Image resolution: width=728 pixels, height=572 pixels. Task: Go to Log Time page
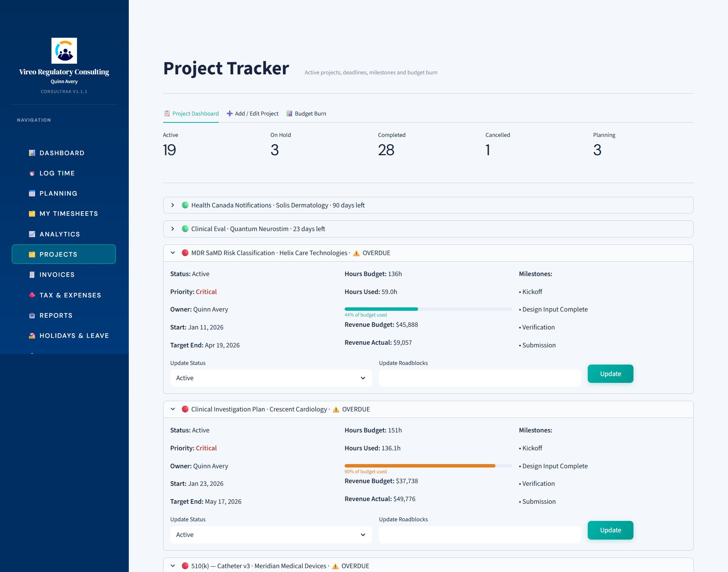pos(64,173)
